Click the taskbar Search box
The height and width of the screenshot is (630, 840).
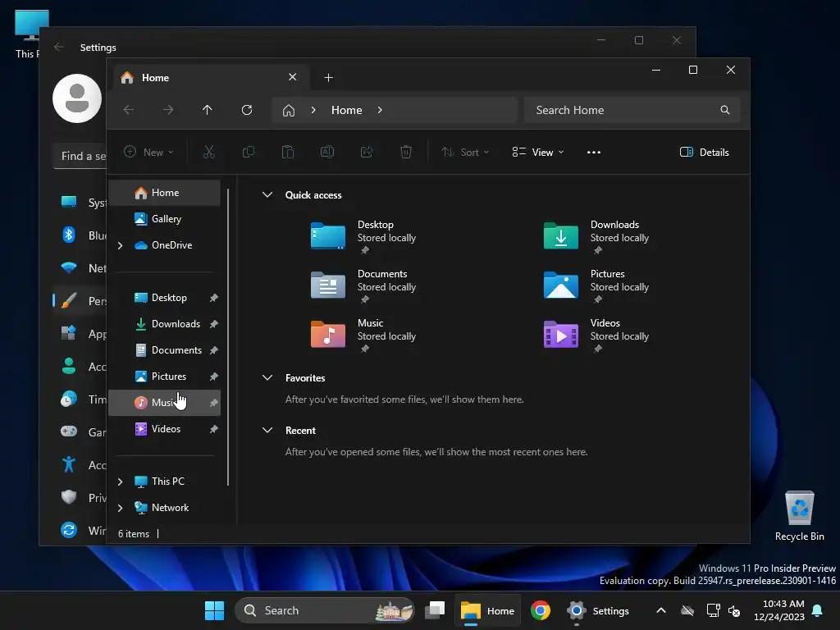click(x=325, y=610)
